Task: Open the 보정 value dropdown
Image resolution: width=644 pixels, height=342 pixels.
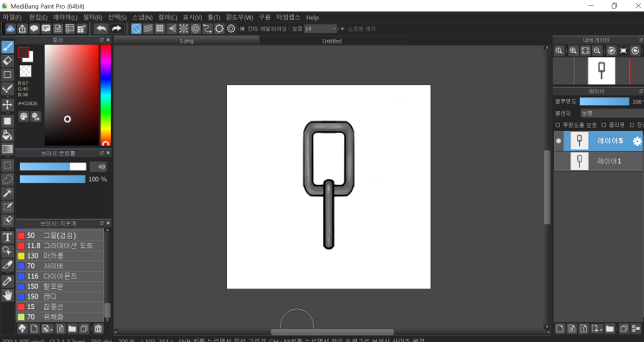Action: [x=321, y=29]
